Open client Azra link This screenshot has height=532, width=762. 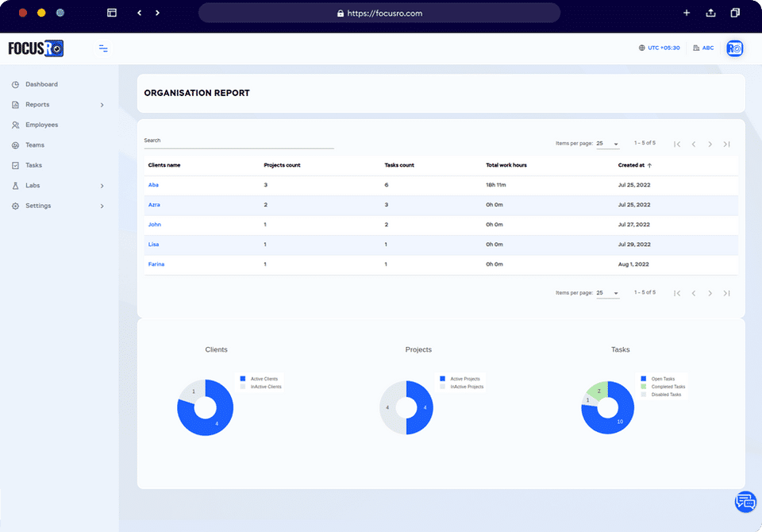[154, 205]
